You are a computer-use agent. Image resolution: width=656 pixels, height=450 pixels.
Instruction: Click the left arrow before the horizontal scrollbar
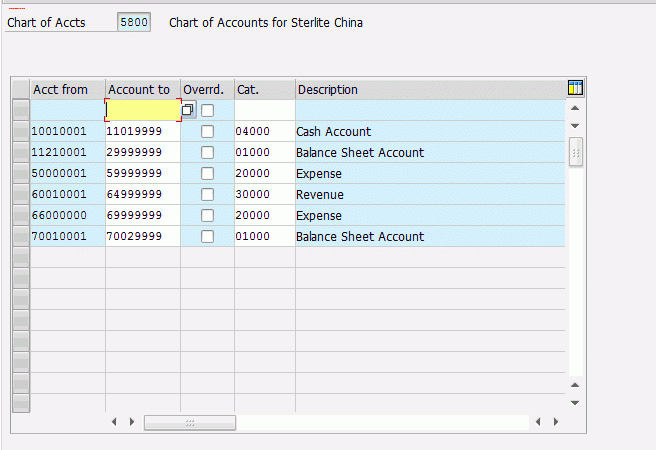[114, 422]
